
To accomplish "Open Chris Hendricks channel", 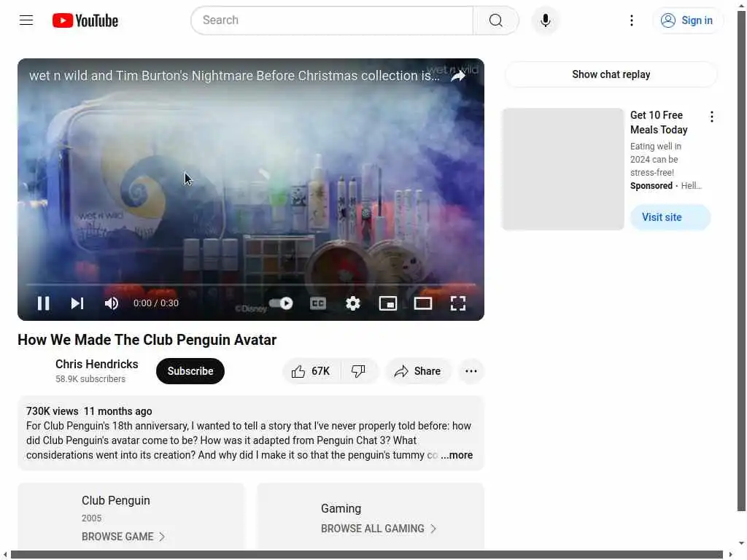I will (97, 365).
